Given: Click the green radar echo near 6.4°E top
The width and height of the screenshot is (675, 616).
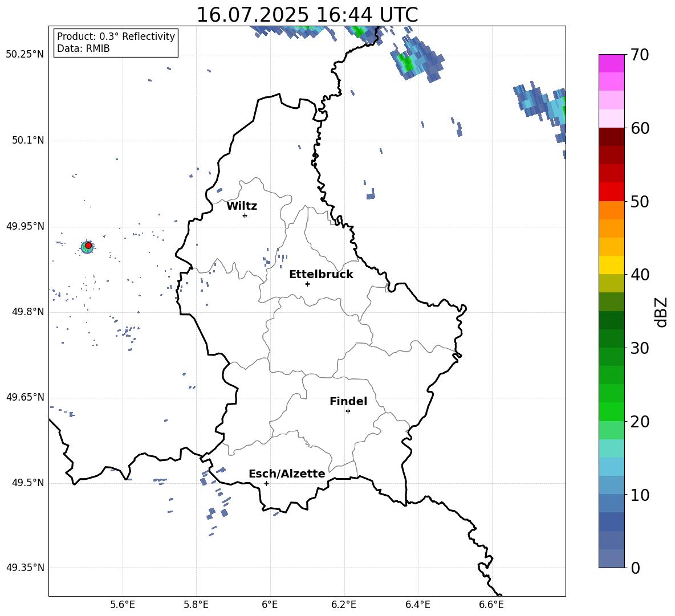Looking at the screenshot, I should point(405,63).
